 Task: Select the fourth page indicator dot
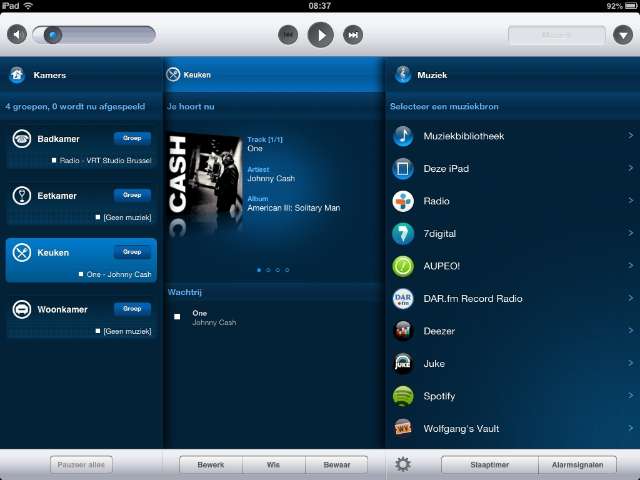[x=287, y=270]
